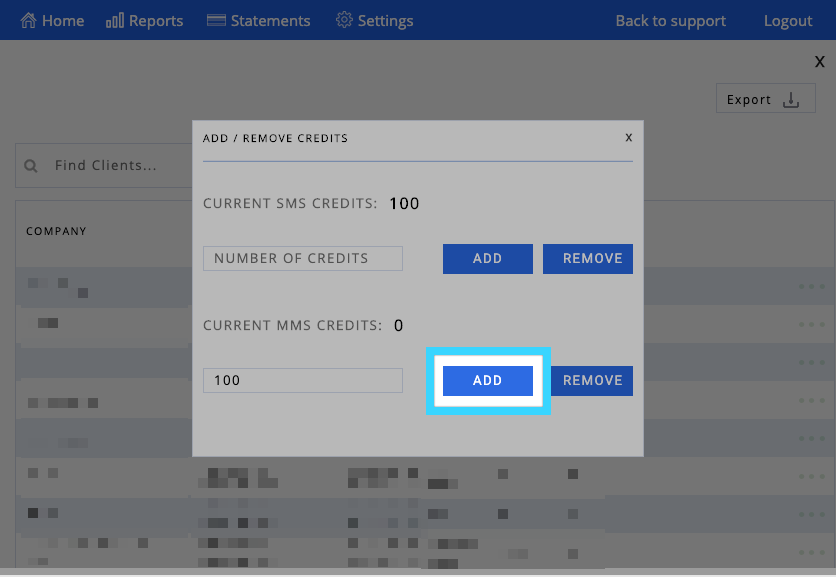Click the download arrow icon on Export

click(x=791, y=100)
